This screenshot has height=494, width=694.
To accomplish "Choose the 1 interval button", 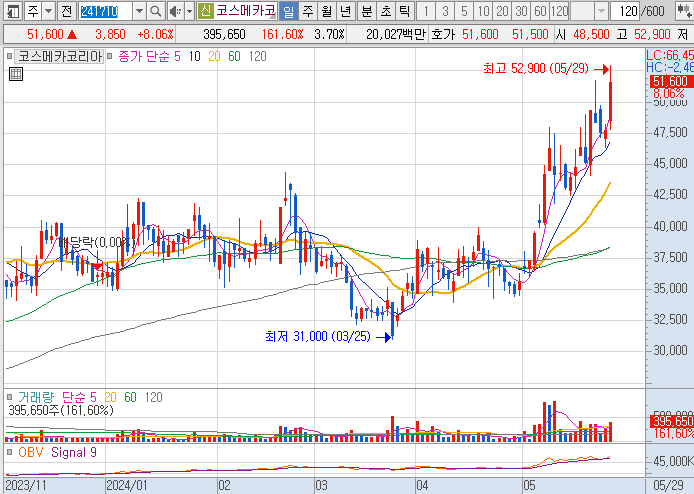I will (x=426, y=11).
